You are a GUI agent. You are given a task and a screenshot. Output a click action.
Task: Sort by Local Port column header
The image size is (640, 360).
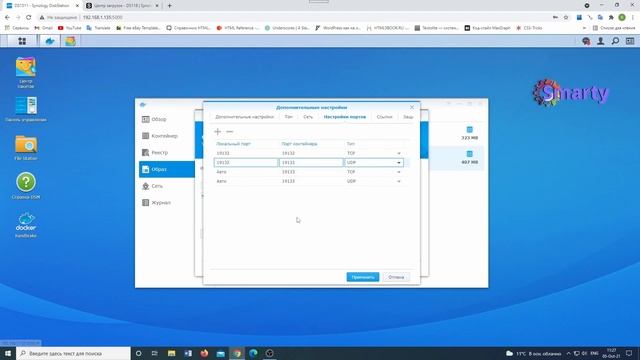[233, 144]
